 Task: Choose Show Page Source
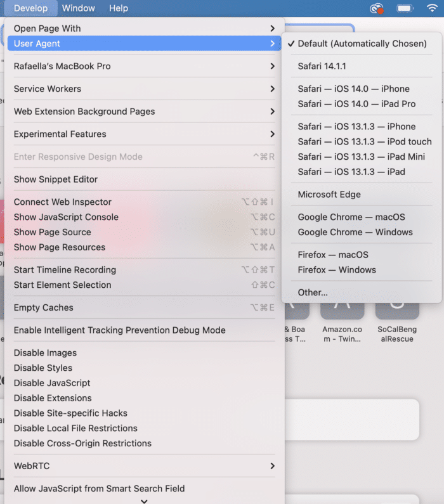pyautogui.click(x=145, y=232)
